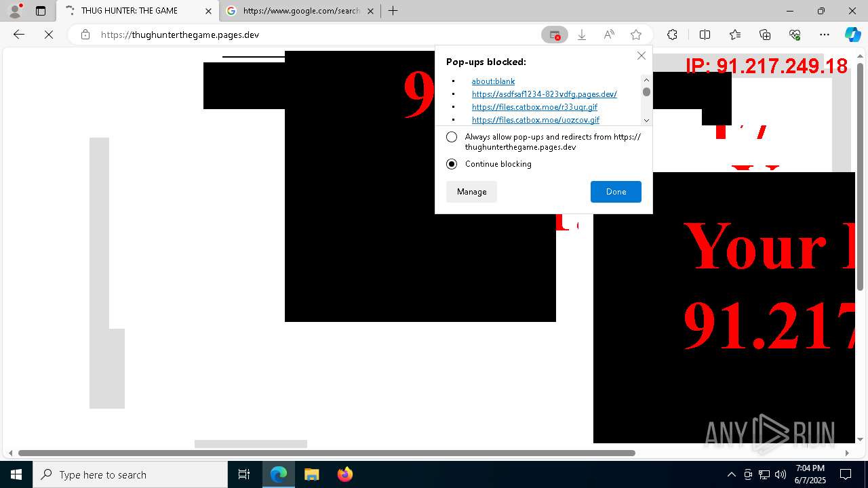Click the page vertical scrollbar thumb

(x=861, y=178)
